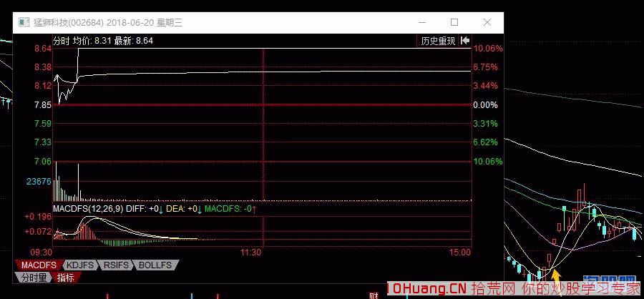Switch to the BOLLFS indicator tab
This screenshot has height=299, width=644.
[155, 265]
